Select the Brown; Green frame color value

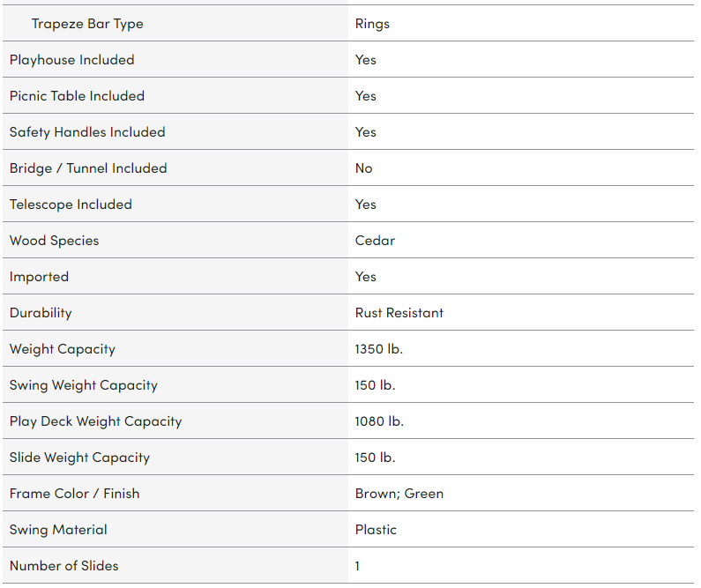click(x=399, y=494)
